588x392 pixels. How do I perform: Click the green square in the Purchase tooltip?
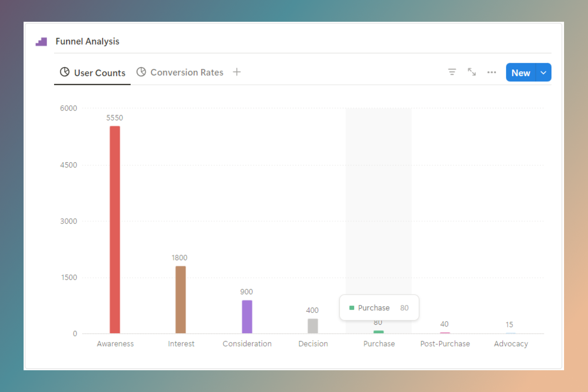point(352,307)
